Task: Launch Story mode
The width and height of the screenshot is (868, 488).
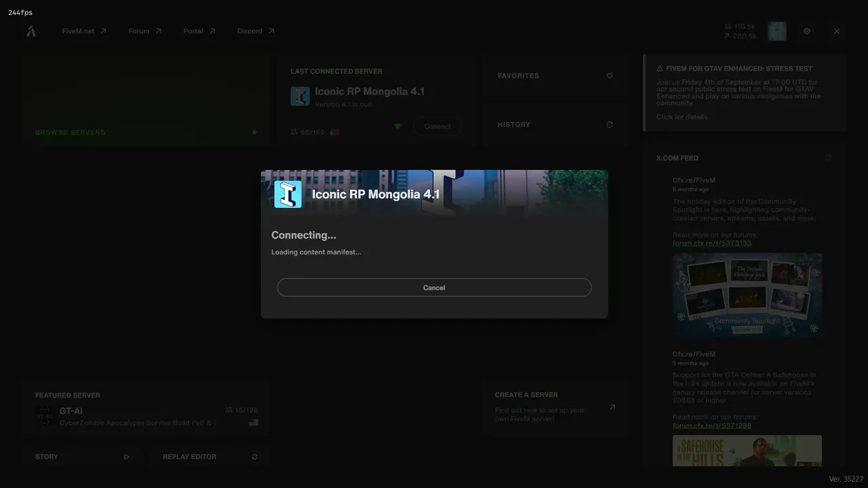Action: pyautogui.click(x=82, y=457)
